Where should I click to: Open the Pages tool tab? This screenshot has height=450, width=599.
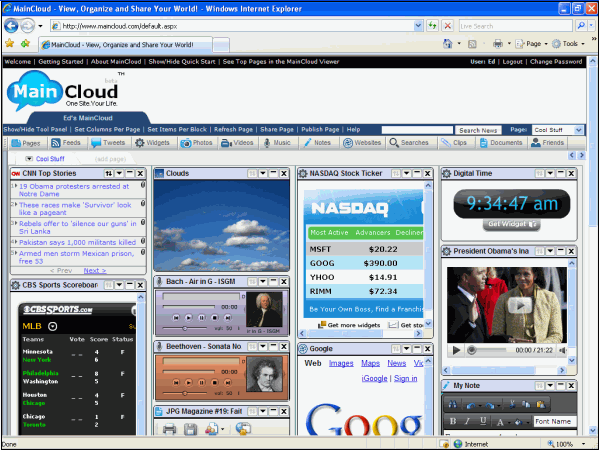(x=26, y=143)
